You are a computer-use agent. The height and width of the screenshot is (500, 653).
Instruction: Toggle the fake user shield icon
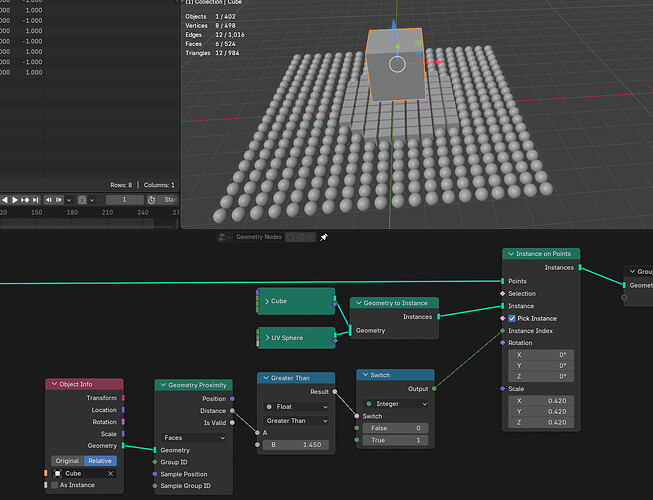tap(290, 237)
